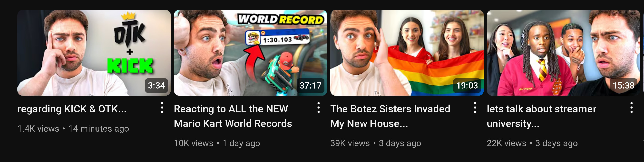This screenshot has height=162, width=644.
Task: Open three-dot menu for Mario Kart World Records video
Action: [319, 108]
